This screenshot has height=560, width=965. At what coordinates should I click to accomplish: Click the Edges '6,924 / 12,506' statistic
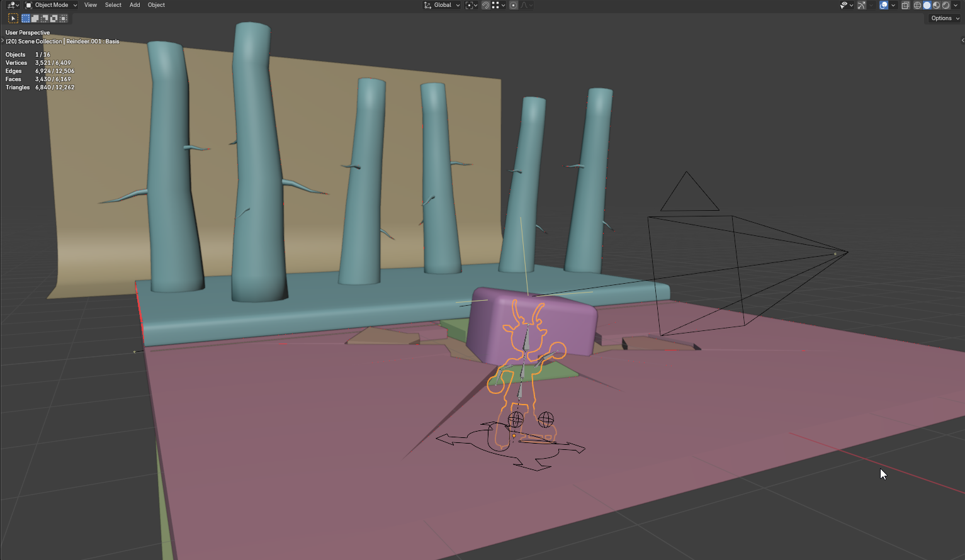pyautogui.click(x=55, y=71)
